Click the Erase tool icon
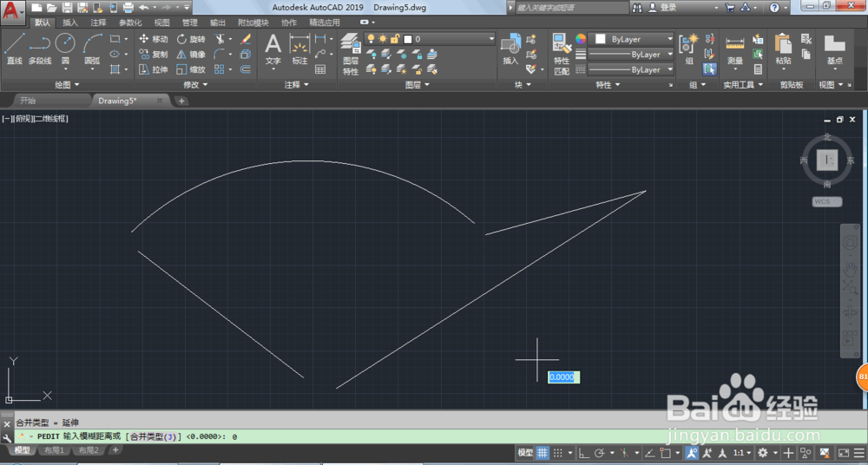868x465 pixels. click(x=247, y=39)
